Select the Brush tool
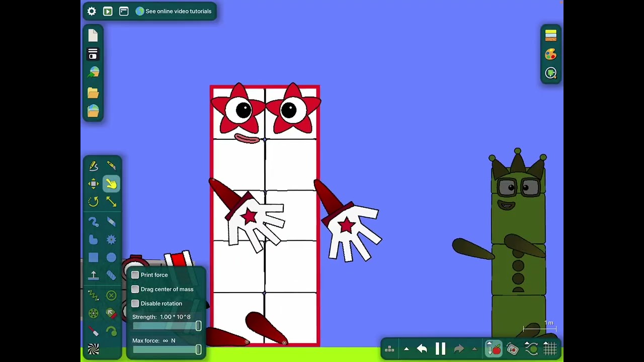 111,222
